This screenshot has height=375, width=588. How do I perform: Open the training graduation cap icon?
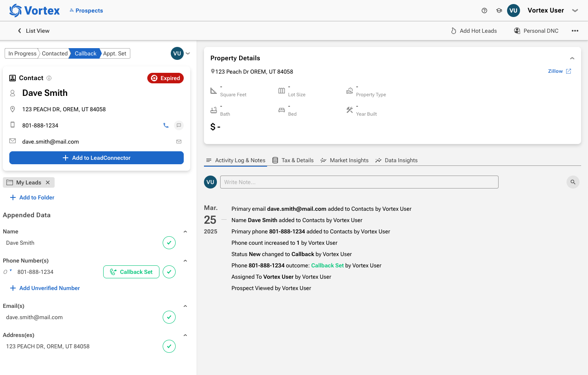(499, 11)
